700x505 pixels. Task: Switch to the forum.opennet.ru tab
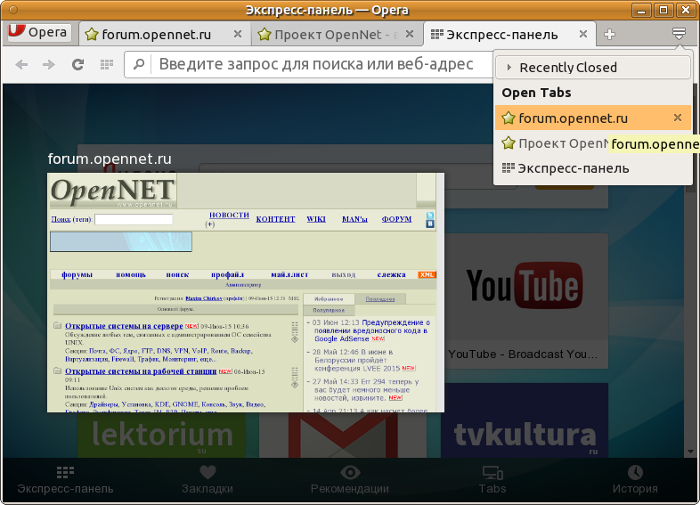164,34
